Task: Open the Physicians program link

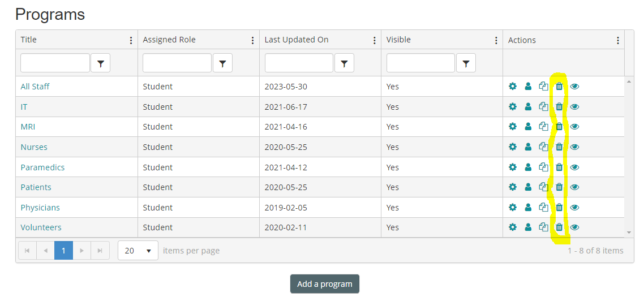Action: click(40, 208)
